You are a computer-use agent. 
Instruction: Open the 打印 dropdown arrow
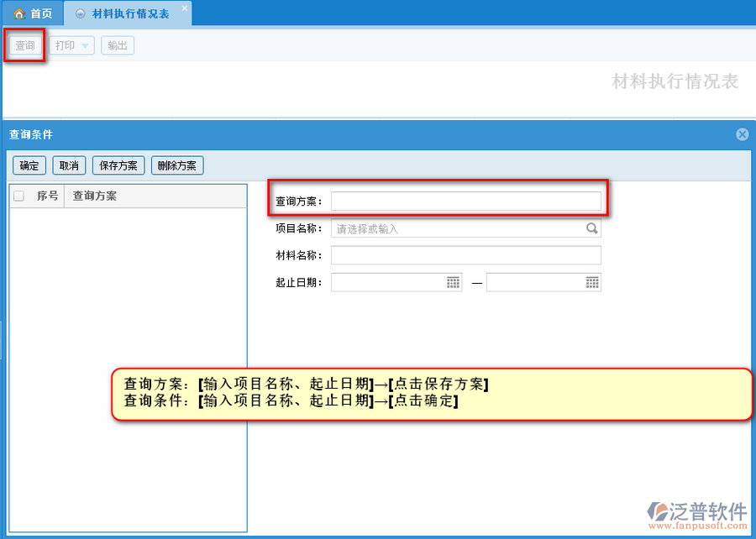tap(85, 45)
